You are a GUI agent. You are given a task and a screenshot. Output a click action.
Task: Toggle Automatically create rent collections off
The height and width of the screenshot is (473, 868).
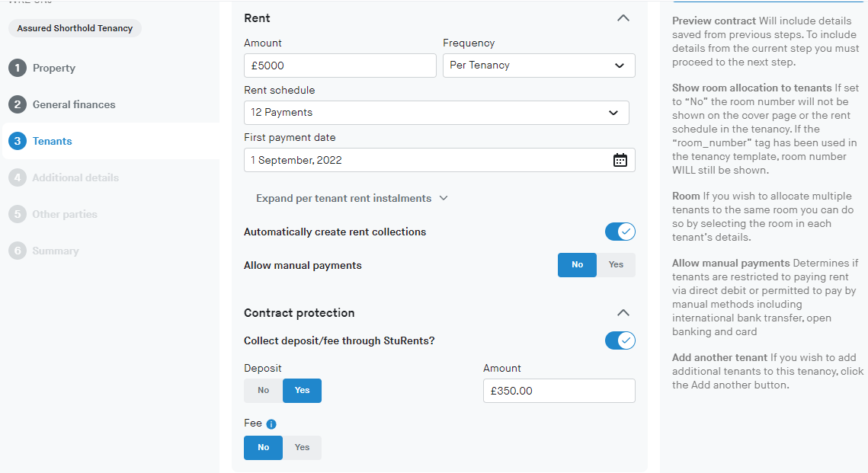[x=620, y=232]
